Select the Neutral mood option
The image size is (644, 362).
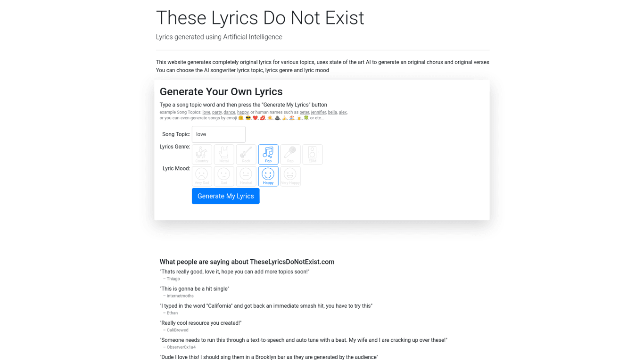point(246,176)
